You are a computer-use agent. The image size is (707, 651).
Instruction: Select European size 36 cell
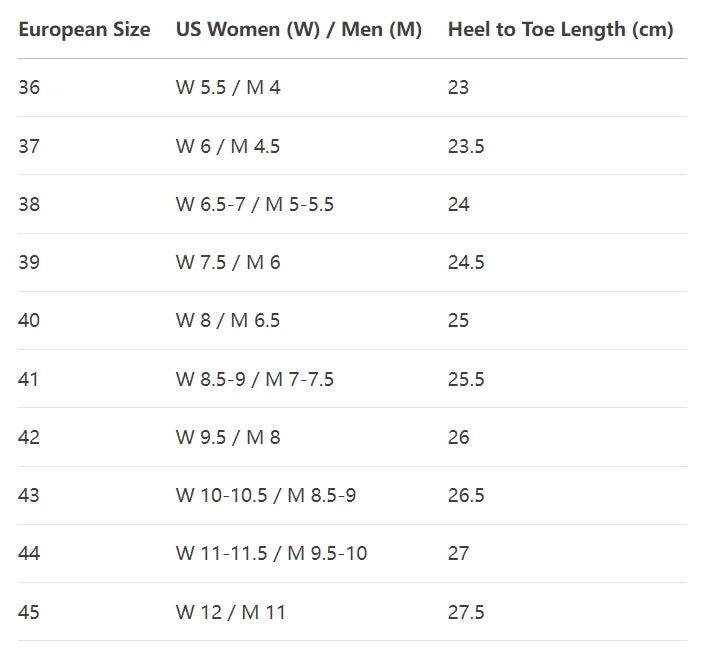coord(30,88)
